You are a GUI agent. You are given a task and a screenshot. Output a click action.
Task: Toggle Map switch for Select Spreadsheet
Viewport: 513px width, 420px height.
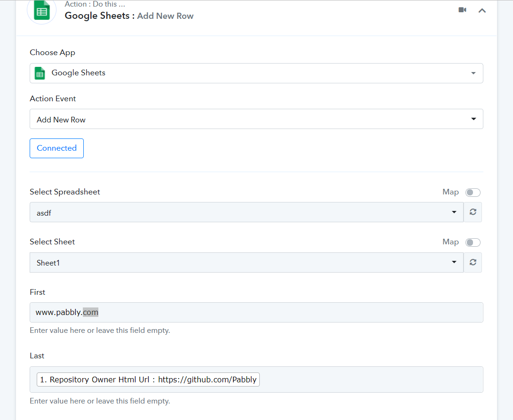click(473, 193)
